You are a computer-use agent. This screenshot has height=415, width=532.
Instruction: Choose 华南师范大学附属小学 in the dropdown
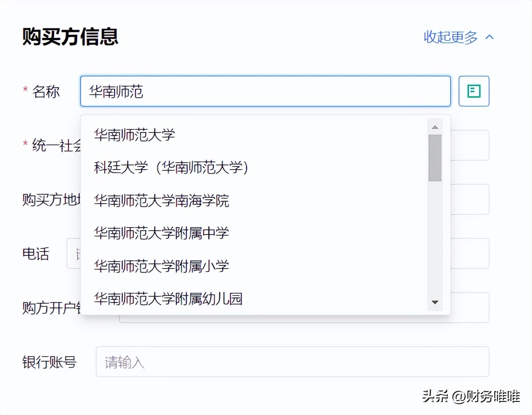[161, 266]
